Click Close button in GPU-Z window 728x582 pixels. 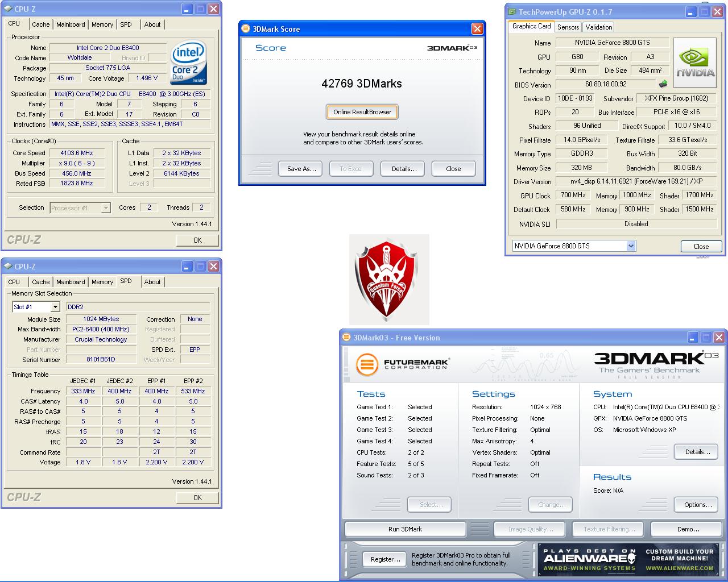(701, 247)
